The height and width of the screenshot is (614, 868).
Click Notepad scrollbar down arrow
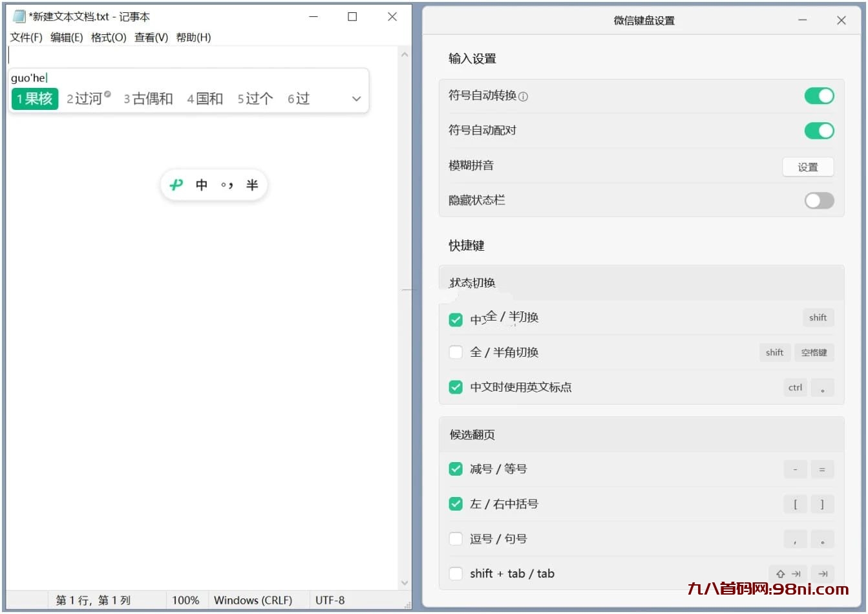coord(405,583)
